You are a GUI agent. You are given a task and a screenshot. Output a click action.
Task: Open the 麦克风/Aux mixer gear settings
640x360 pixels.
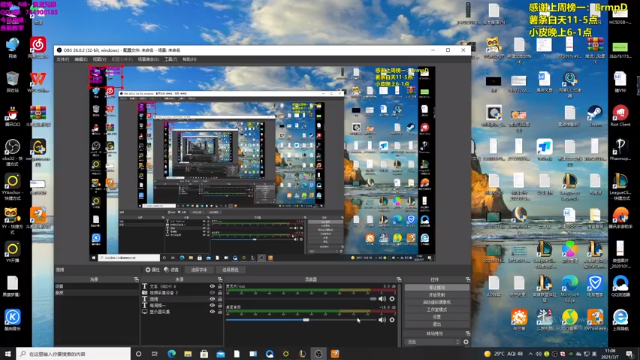click(392, 299)
